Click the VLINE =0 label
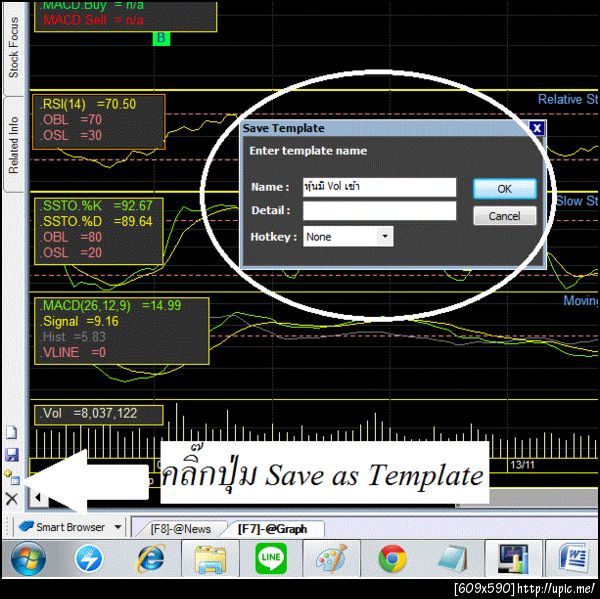600x599 pixels. [x=73, y=352]
